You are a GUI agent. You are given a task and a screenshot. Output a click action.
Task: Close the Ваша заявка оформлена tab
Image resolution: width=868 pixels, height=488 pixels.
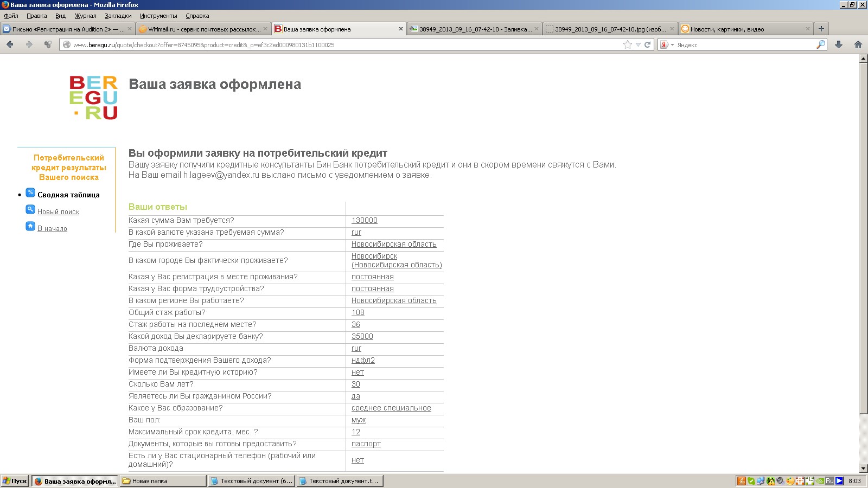coord(401,29)
